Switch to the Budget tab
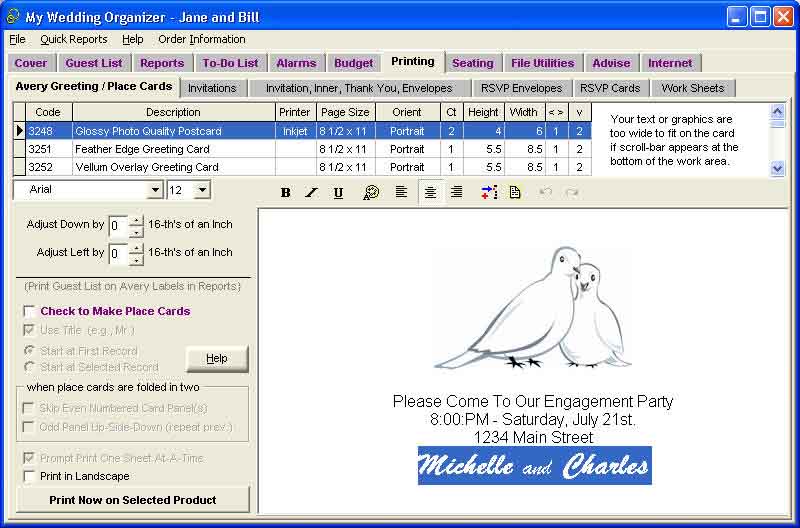 pyautogui.click(x=354, y=63)
